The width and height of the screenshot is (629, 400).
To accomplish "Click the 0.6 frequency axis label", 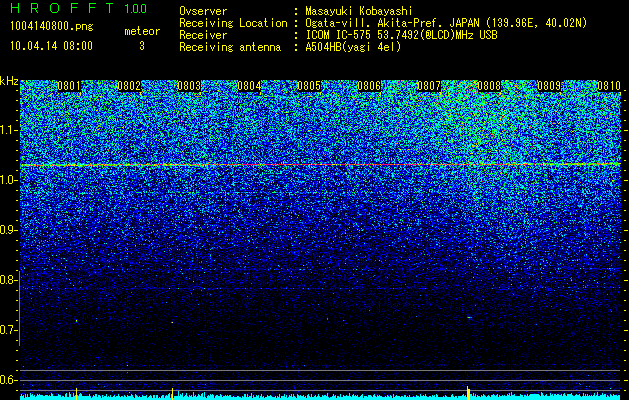I will tap(7, 380).
